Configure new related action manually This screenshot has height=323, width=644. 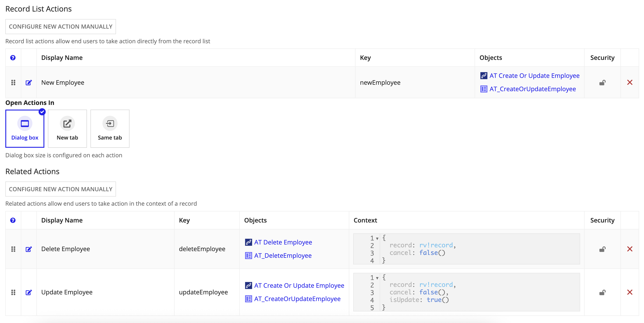tap(61, 189)
